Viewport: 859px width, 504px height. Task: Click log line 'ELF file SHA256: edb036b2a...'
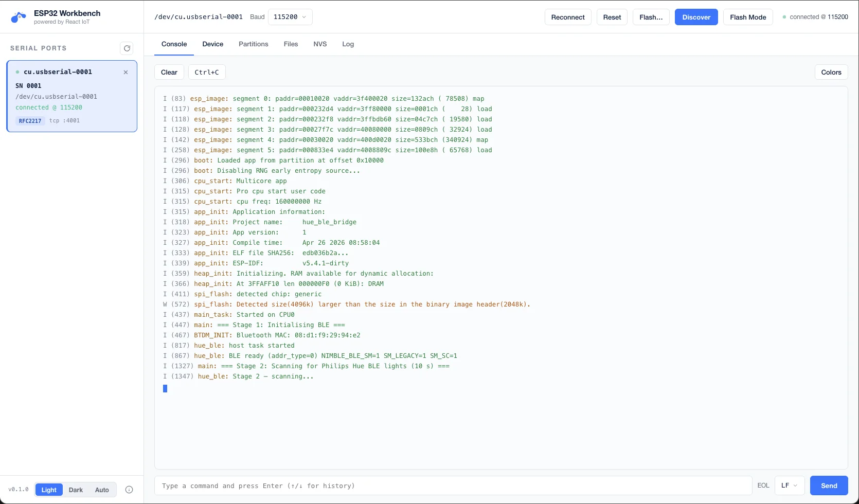[x=256, y=253]
